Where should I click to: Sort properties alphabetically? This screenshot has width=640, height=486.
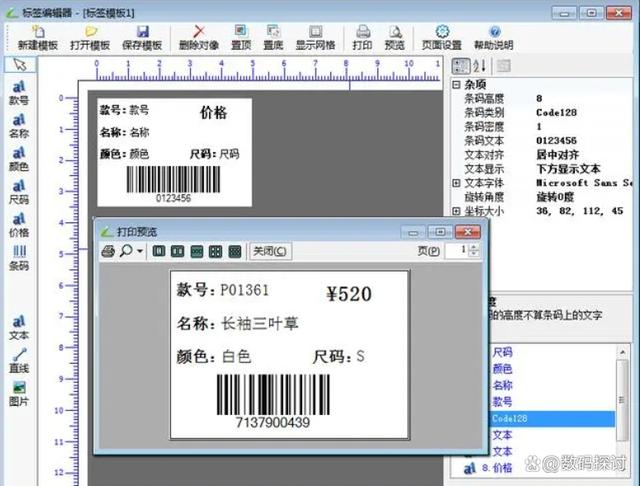pos(480,66)
